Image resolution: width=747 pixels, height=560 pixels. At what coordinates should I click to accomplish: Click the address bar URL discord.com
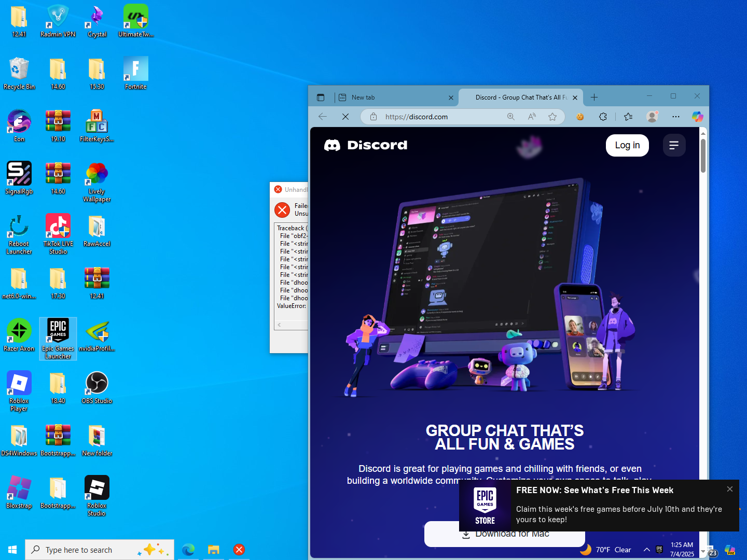[417, 117]
